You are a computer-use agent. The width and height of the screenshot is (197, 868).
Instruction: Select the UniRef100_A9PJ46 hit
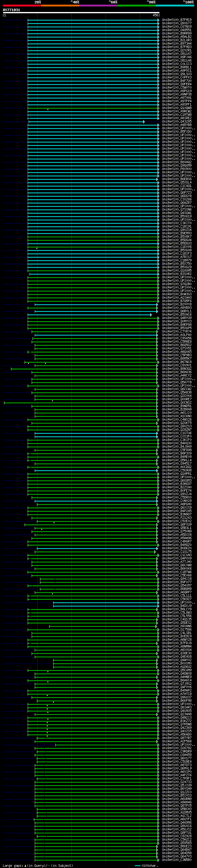(x=177, y=57)
